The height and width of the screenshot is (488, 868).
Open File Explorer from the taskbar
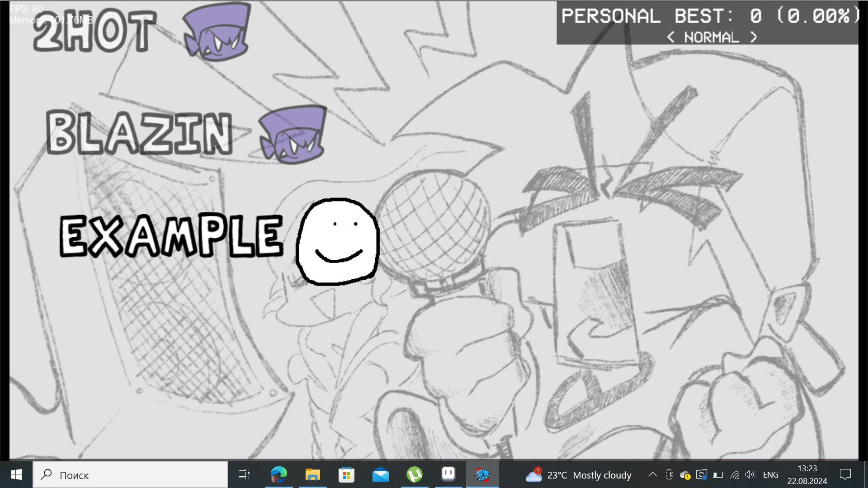click(313, 474)
